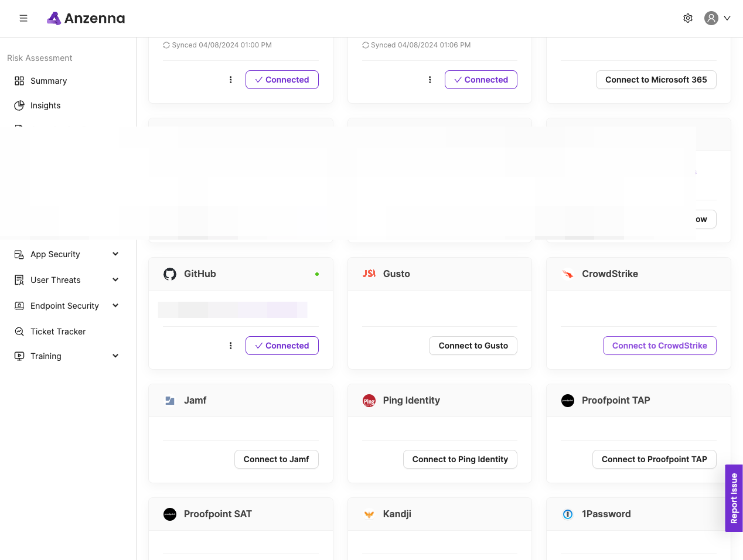
Task: Click the Kandji logo icon
Action: (x=369, y=514)
